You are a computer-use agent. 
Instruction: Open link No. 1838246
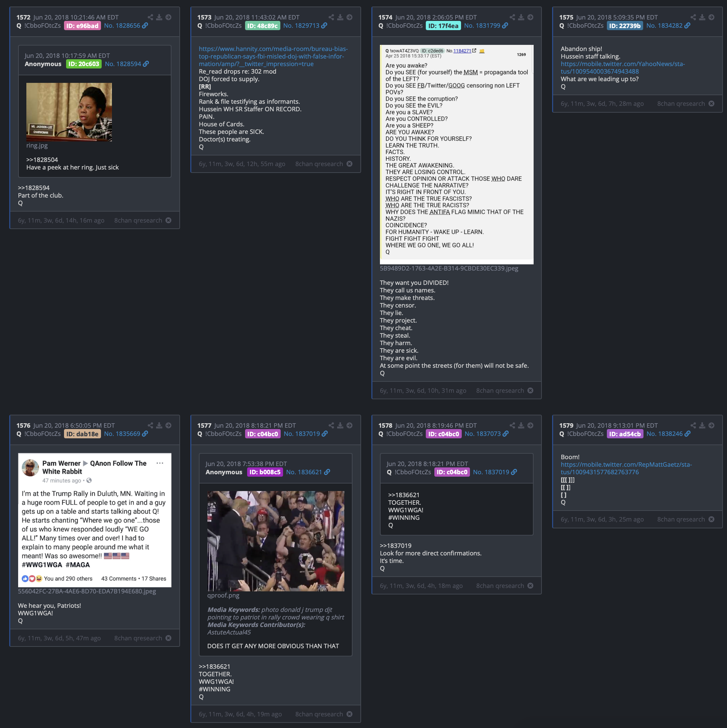(668, 434)
